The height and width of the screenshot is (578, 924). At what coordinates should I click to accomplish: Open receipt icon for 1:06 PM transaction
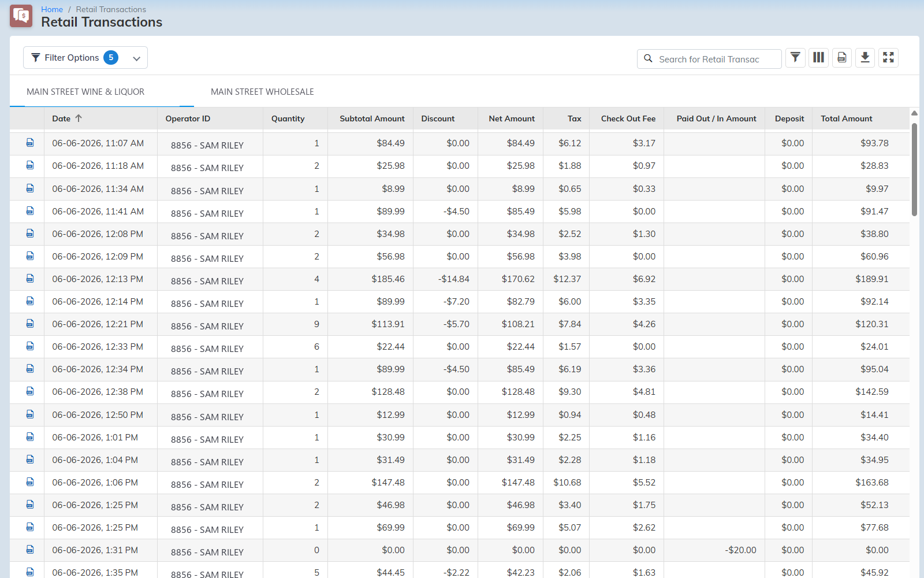pyautogui.click(x=30, y=482)
